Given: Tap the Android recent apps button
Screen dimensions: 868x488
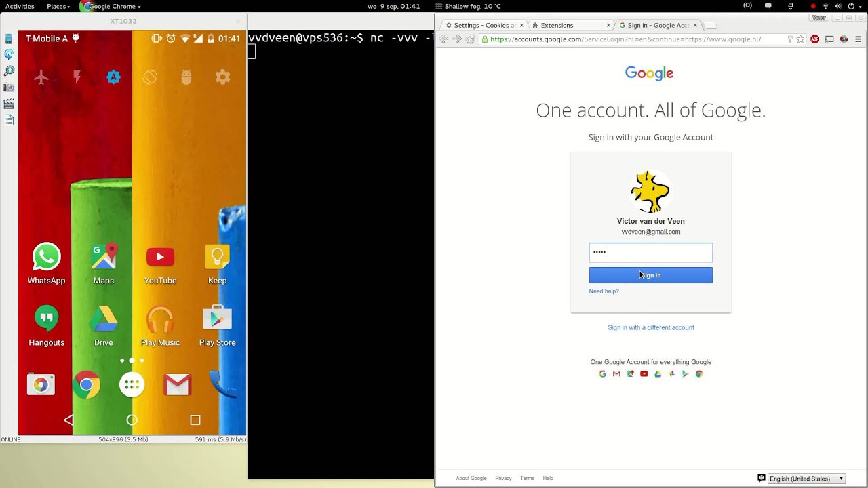Looking at the screenshot, I should [x=195, y=420].
